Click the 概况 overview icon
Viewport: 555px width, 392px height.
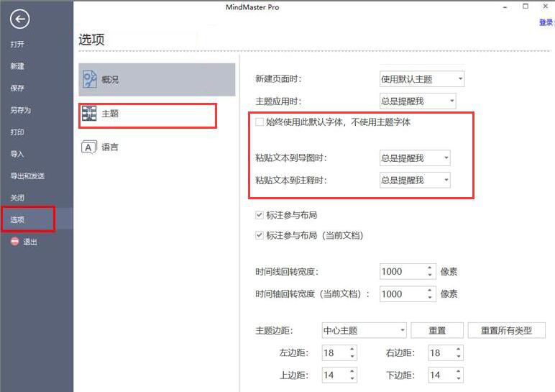click(x=90, y=79)
